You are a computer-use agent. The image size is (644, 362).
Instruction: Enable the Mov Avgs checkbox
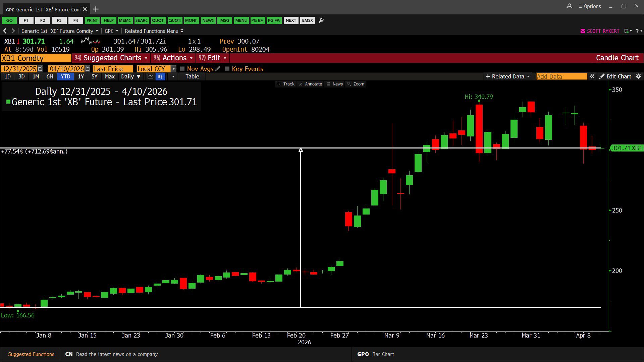pyautogui.click(x=182, y=69)
